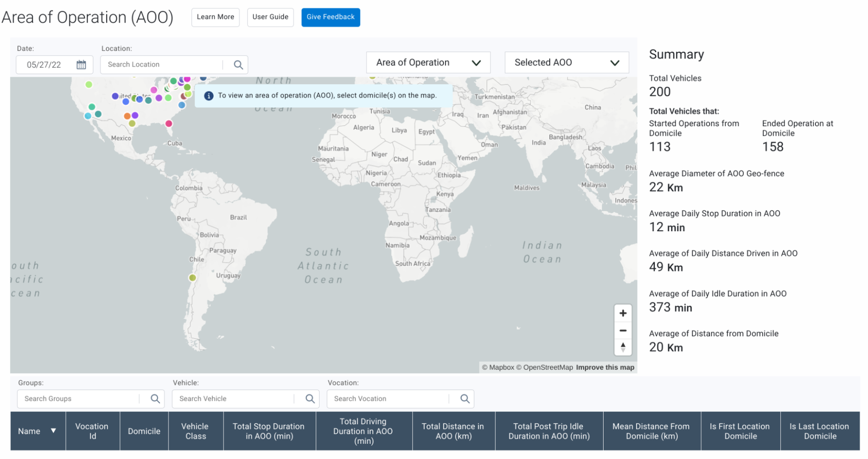The height and width of the screenshot is (459, 868).
Task: Click the Give Feedback button
Action: pyautogui.click(x=330, y=17)
